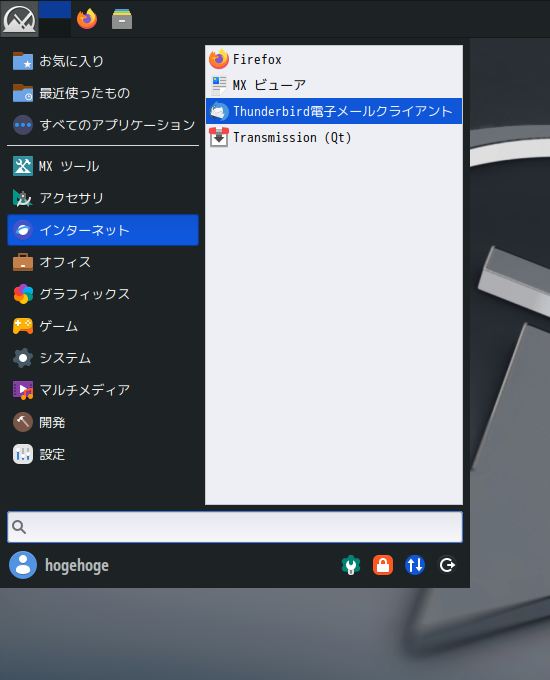Open the settings manager wrench icon
This screenshot has height=680, width=550.
tap(351, 565)
